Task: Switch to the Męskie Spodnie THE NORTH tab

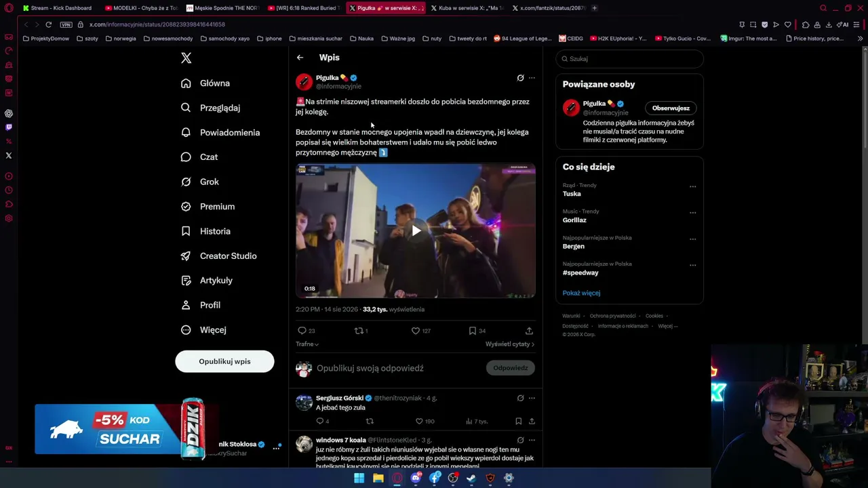Action: point(222,8)
